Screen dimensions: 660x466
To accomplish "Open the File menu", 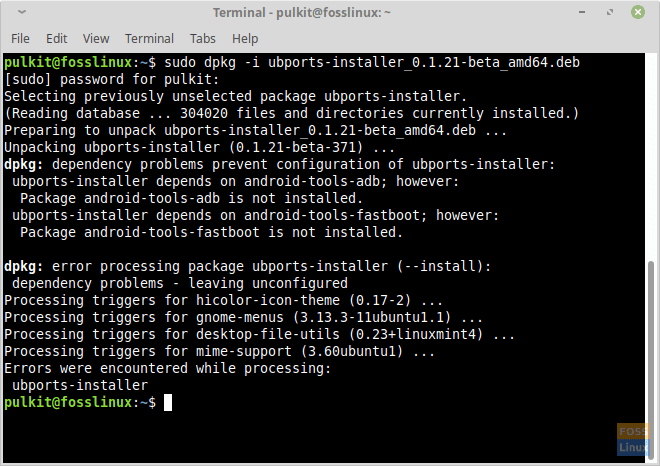I will [20, 39].
